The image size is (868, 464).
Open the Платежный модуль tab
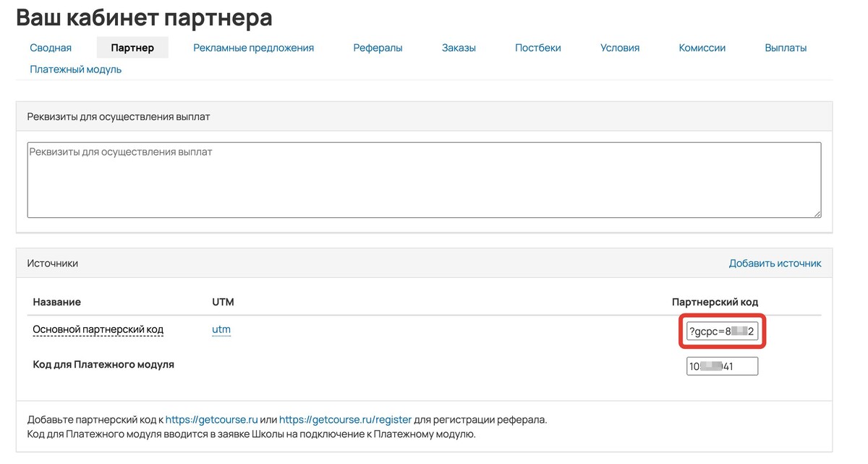tap(76, 69)
